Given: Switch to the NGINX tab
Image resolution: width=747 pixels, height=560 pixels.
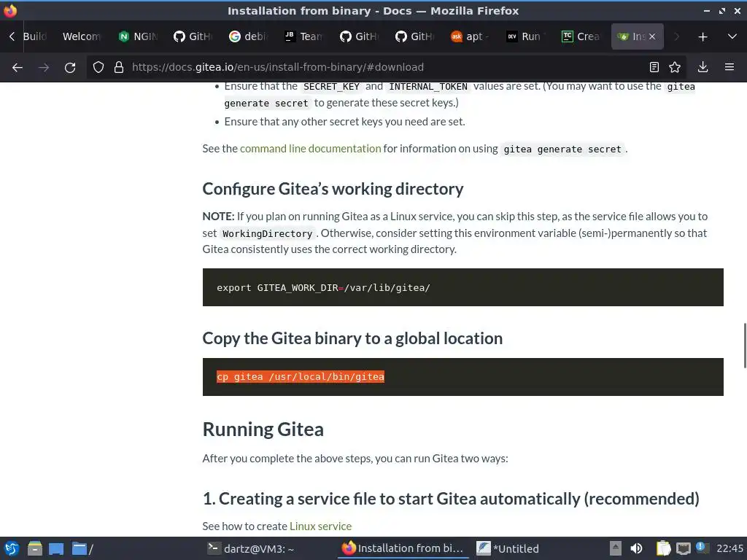Looking at the screenshot, I should pyautogui.click(x=139, y=36).
